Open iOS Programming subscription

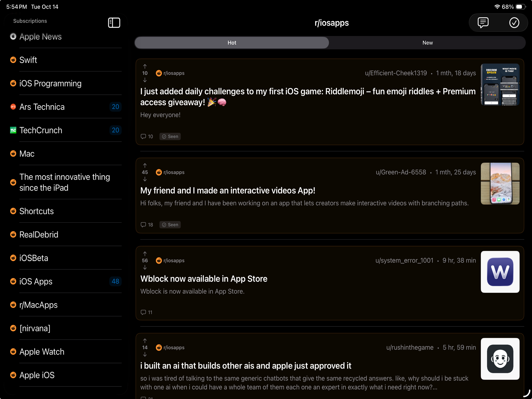(65, 83)
